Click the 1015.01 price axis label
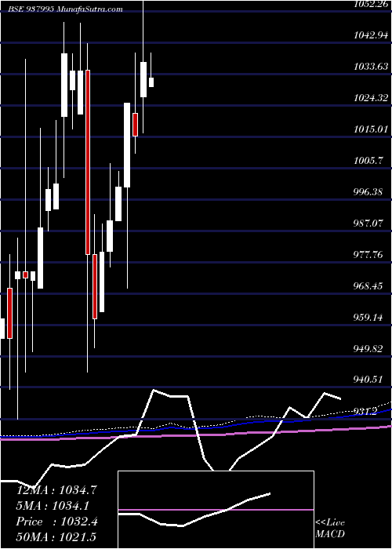392x549 pixels. (371, 129)
